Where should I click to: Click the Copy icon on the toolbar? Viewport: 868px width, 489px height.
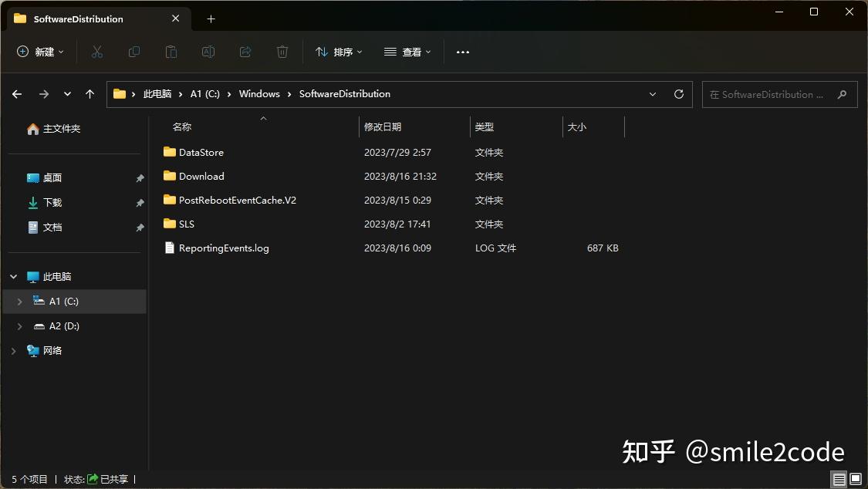click(133, 52)
